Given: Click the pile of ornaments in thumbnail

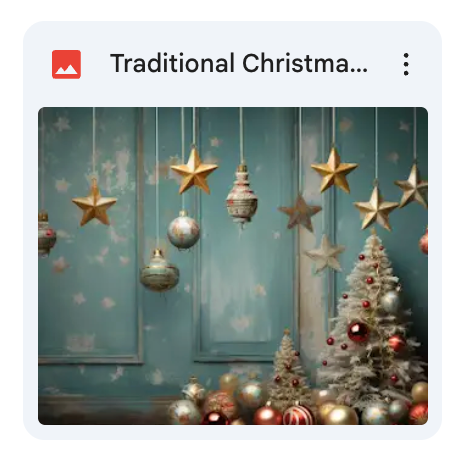Looking at the screenshot, I should (267, 403).
